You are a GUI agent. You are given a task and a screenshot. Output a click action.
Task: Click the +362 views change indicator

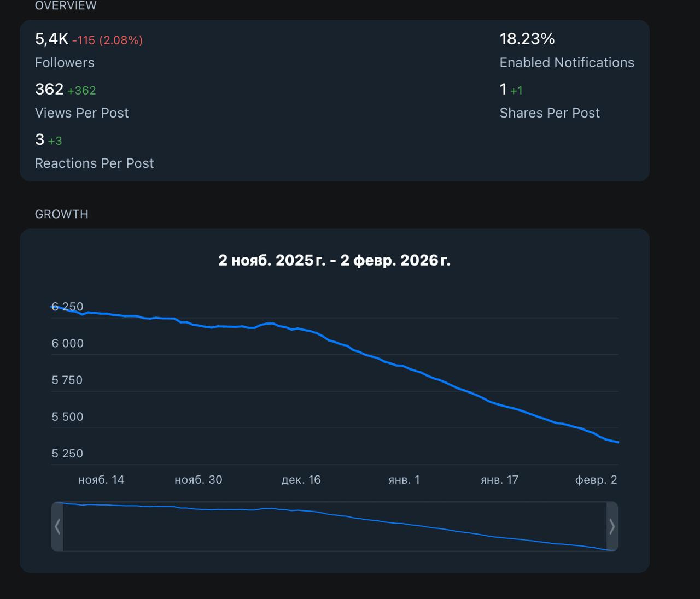point(81,91)
